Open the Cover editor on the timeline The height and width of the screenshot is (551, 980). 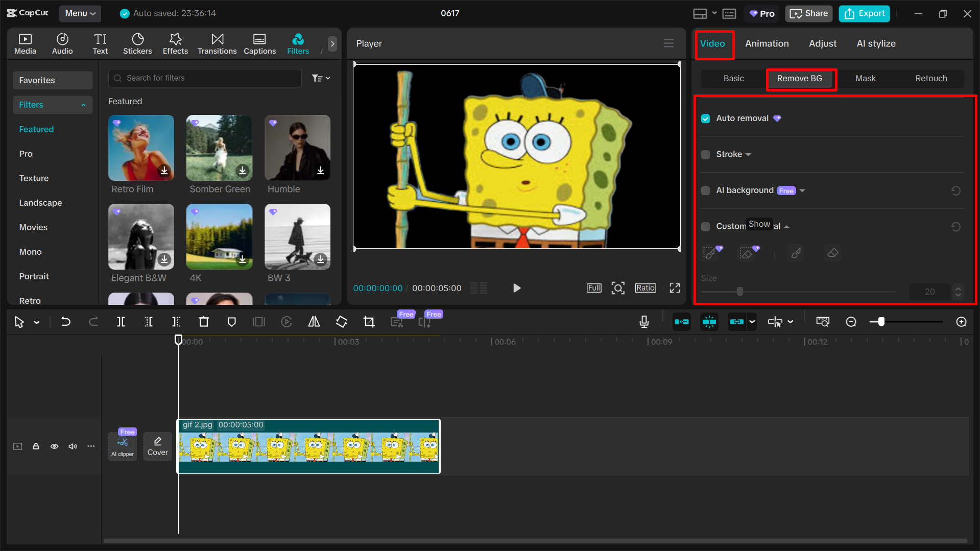[x=157, y=445]
